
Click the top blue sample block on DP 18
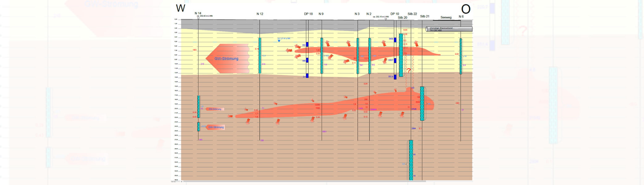(307, 45)
